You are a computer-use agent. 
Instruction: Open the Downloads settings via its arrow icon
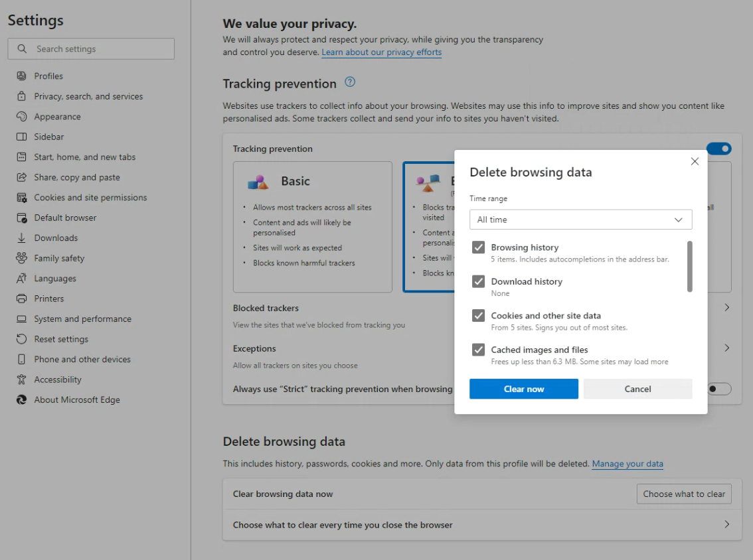[x=20, y=238]
